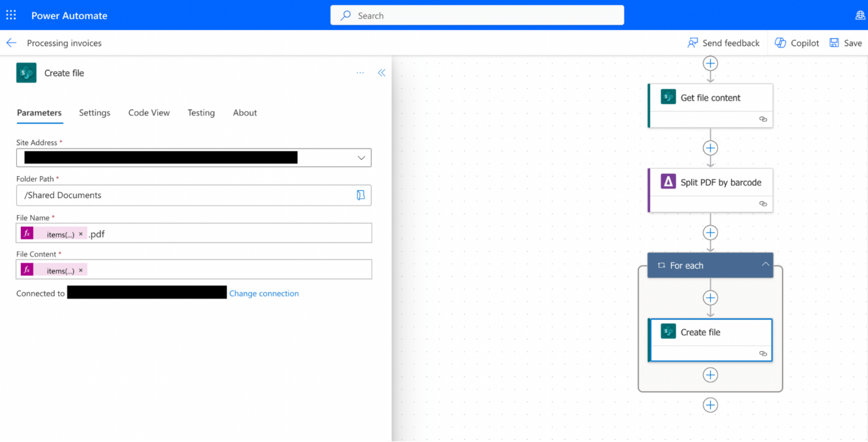Expand the Site Address dropdown

coord(361,158)
